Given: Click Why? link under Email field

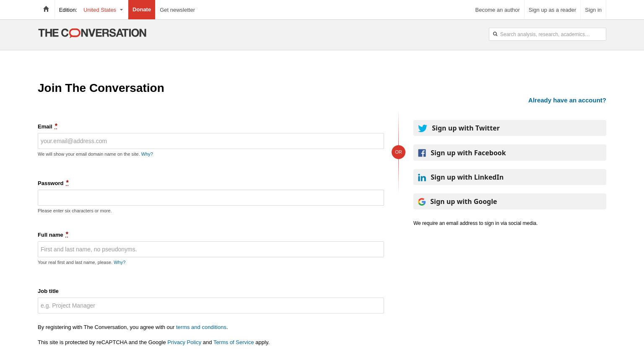Looking at the screenshot, I should tap(147, 154).
